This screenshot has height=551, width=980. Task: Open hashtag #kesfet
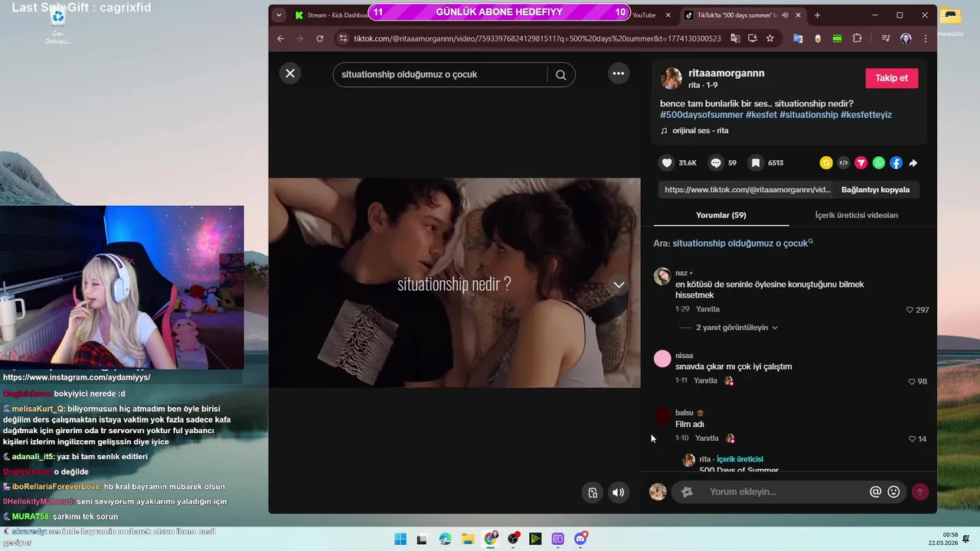(x=761, y=115)
